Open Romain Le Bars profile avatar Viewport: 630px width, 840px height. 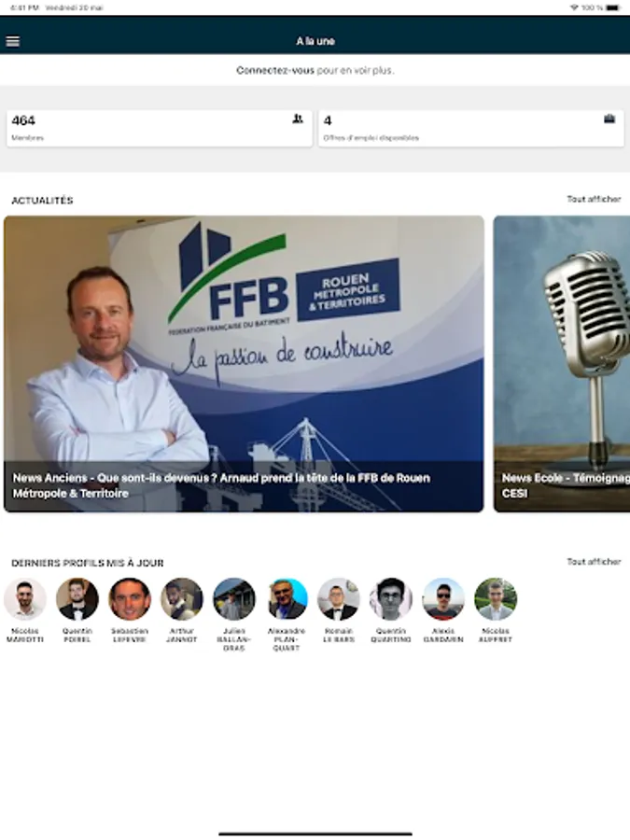339,599
